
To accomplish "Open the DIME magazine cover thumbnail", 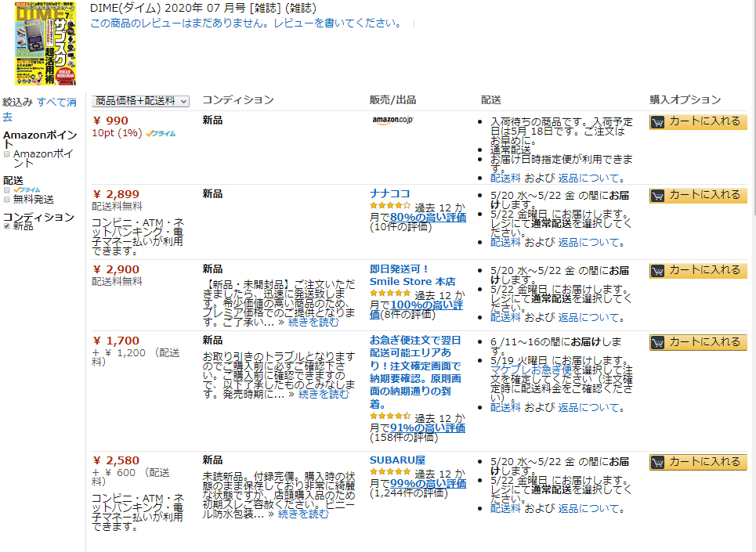I will point(45,43).
